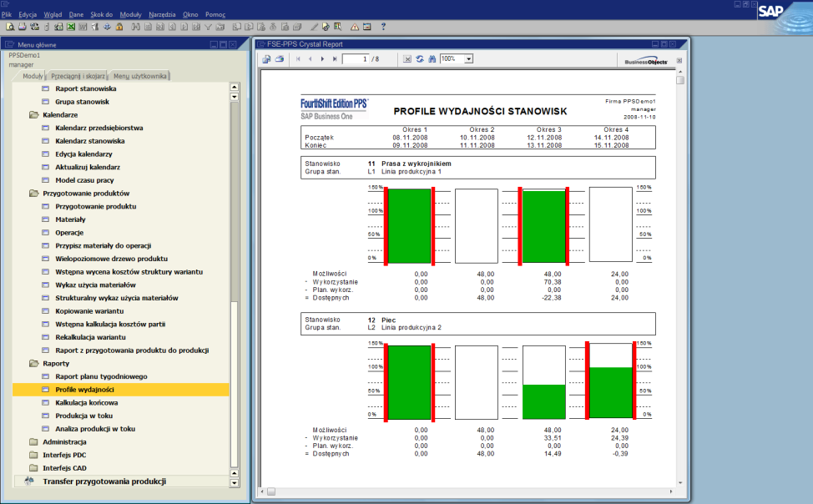Click the report scrollbar right arrow
This screenshot has height=504, width=813.
point(671,491)
